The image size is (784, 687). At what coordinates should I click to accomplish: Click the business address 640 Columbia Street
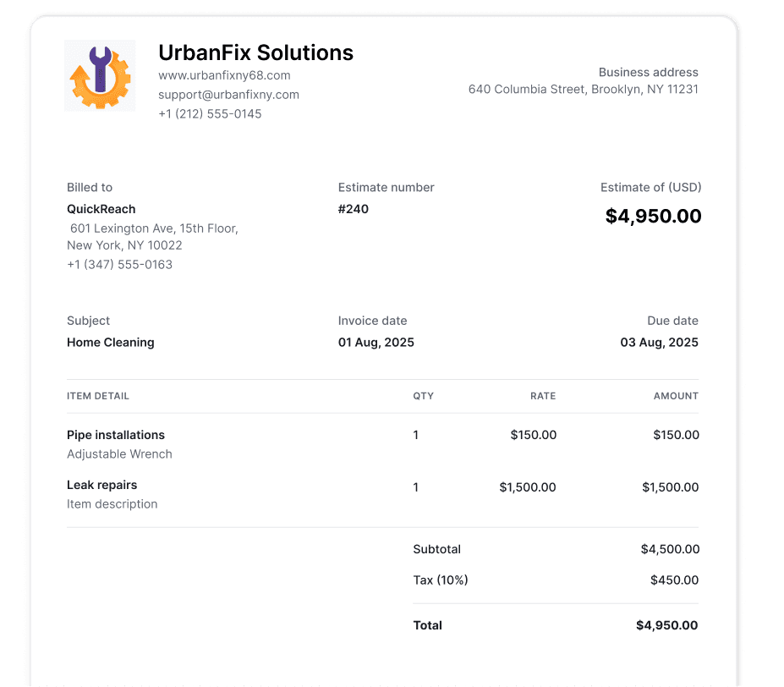tap(583, 89)
